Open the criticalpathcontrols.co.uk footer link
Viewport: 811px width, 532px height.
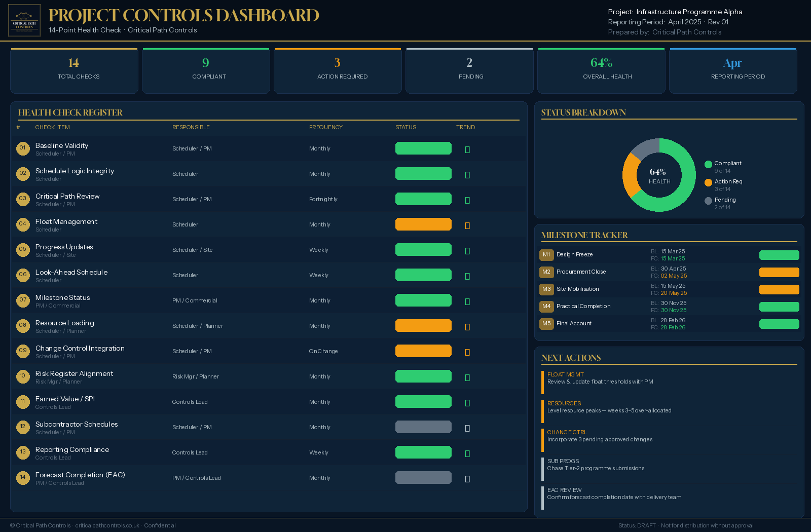[x=106, y=525]
